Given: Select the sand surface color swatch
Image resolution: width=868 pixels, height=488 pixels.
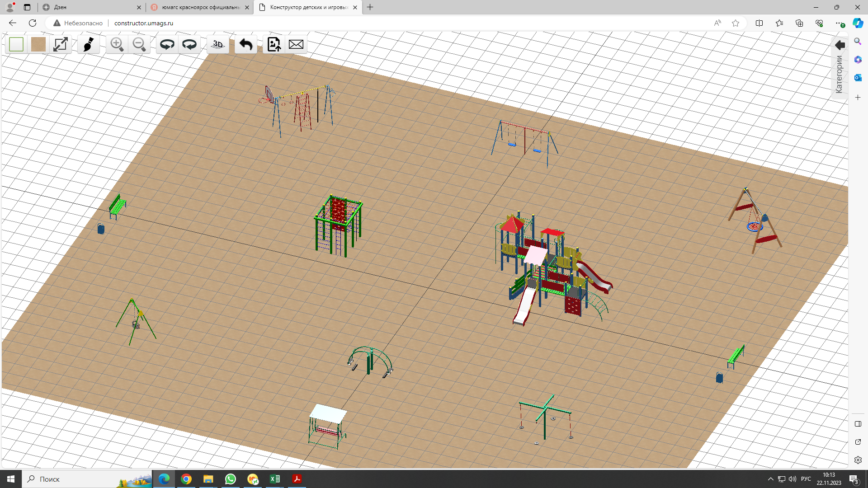Looking at the screenshot, I should click(x=38, y=44).
